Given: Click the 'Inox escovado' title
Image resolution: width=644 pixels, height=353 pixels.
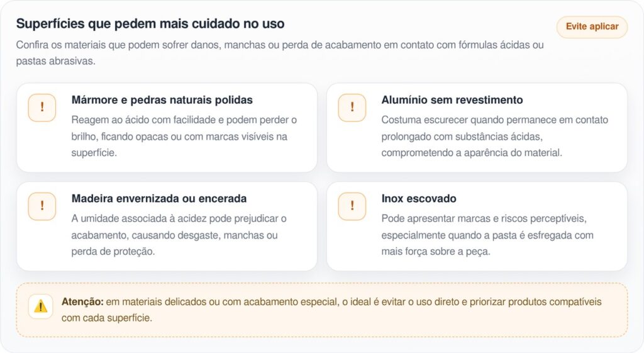Looking at the screenshot, I should click(x=419, y=199).
